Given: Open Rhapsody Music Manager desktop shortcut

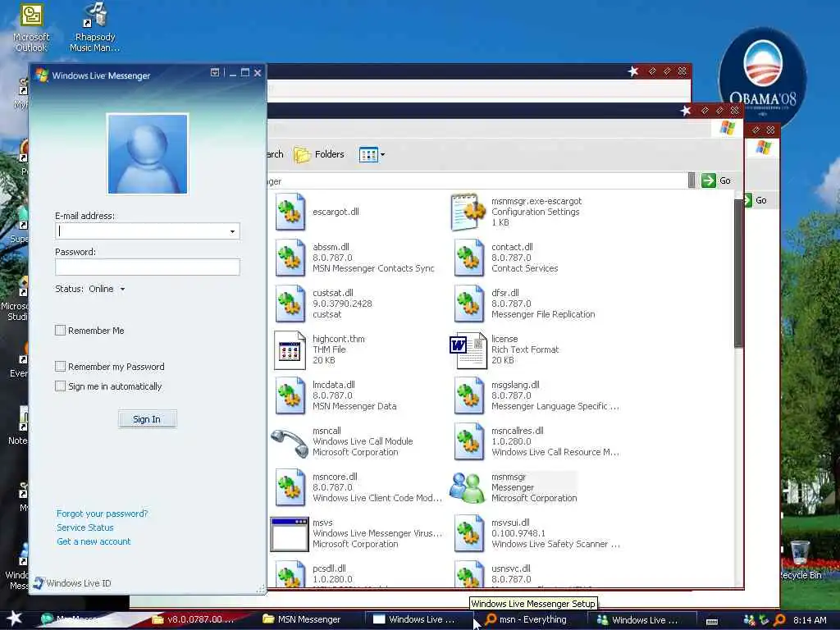Looking at the screenshot, I should pos(95,28).
